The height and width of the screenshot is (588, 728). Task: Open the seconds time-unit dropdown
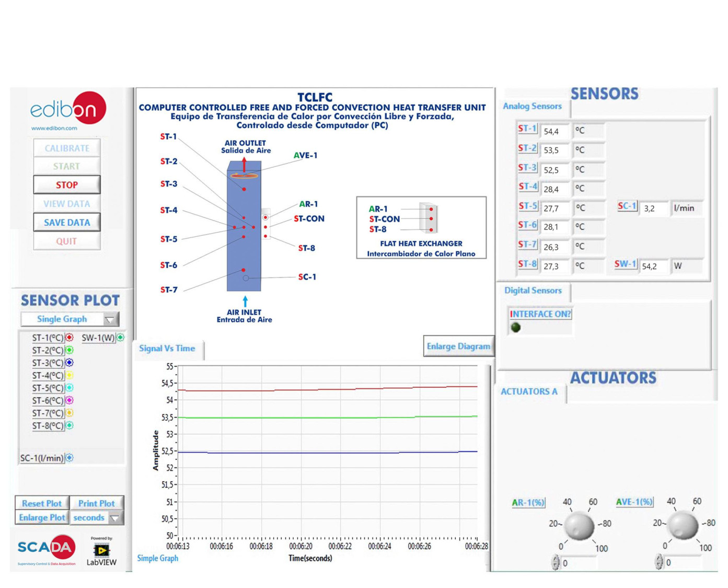pyautogui.click(x=97, y=517)
